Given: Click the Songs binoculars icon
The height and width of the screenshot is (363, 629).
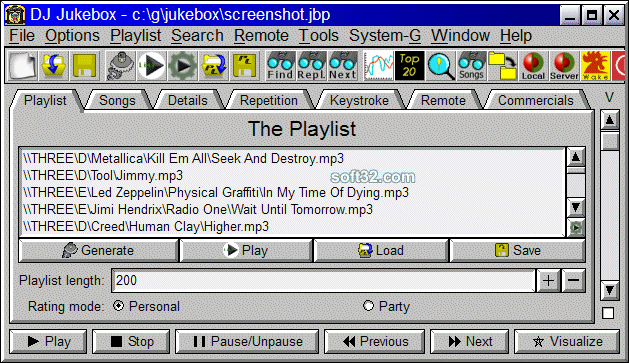Looking at the screenshot, I should (x=471, y=65).
